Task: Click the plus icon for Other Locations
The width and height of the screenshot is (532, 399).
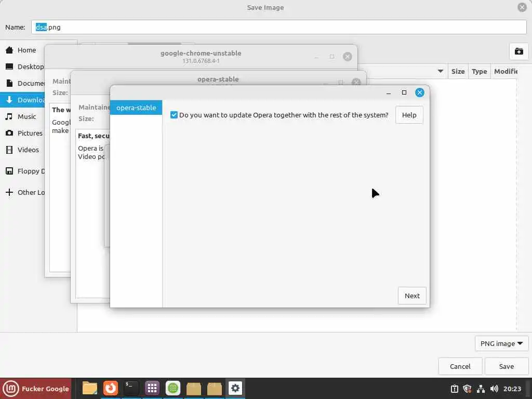Action: coord(9,192)
